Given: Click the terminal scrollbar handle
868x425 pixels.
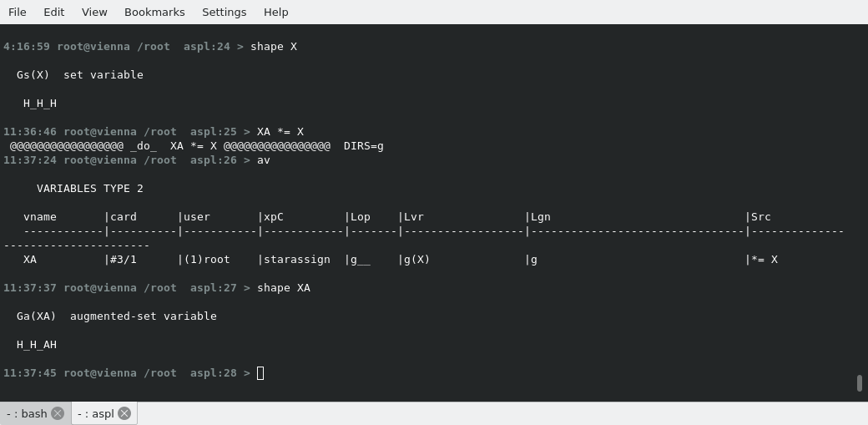Looking at the screenshot, I should [x=859, y=383].
